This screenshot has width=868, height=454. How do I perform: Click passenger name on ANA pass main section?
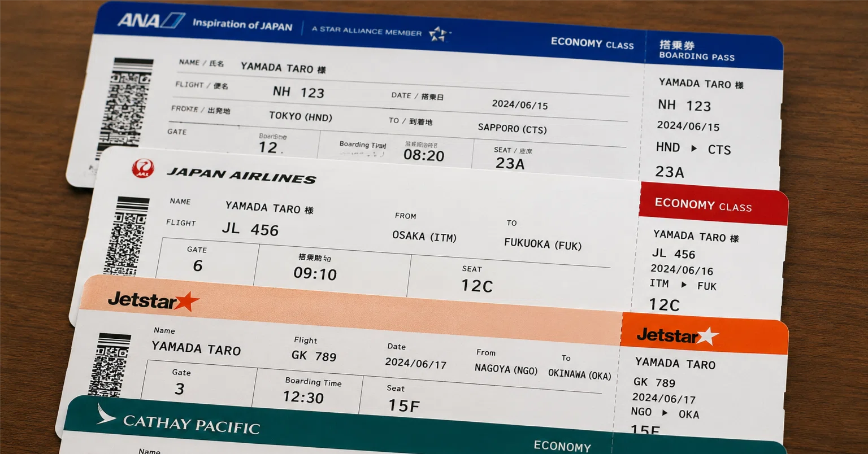283,68
